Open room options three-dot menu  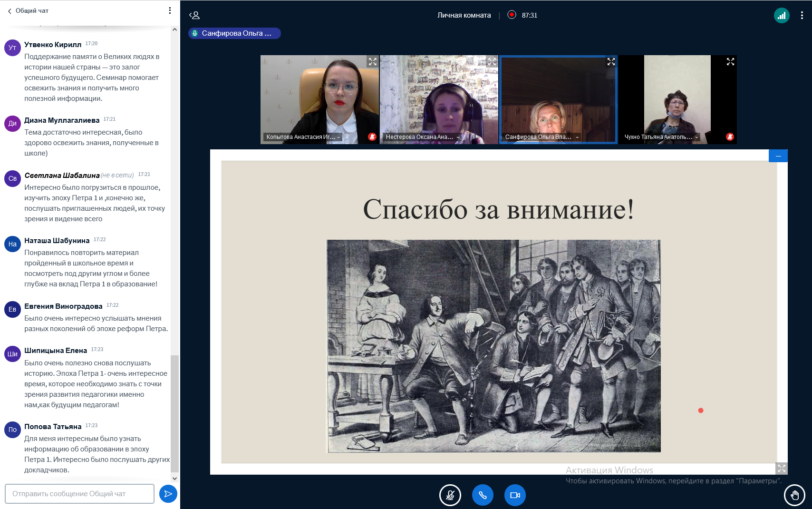[x=802, y=15]
